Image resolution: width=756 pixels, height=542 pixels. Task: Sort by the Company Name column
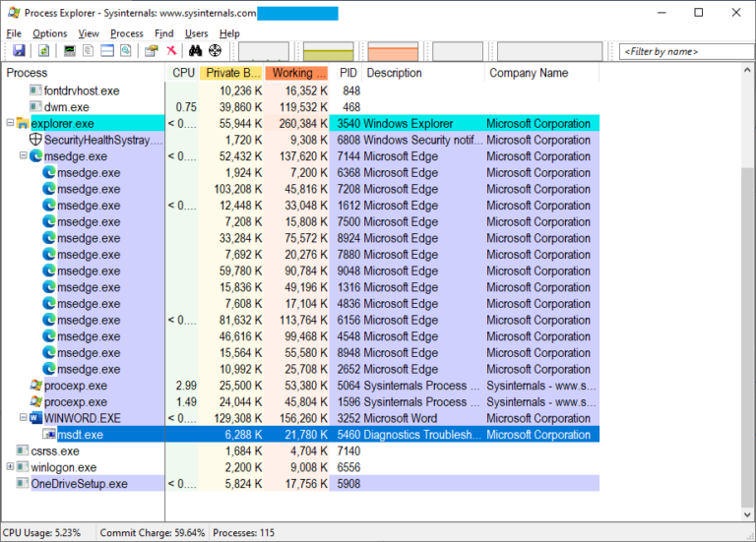tap(528, 73)
